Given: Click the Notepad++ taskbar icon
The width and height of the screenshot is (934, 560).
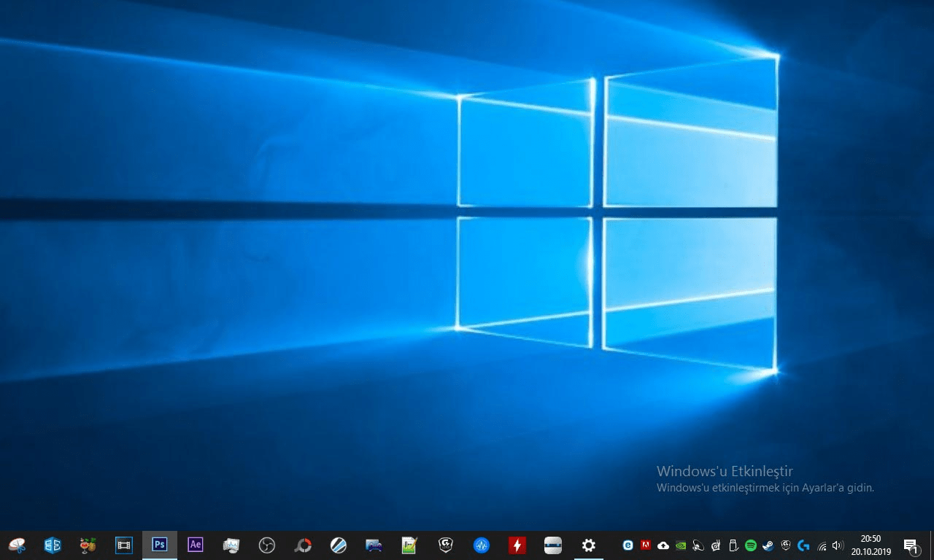Looking at the screenshot, I should pos(409,545).
